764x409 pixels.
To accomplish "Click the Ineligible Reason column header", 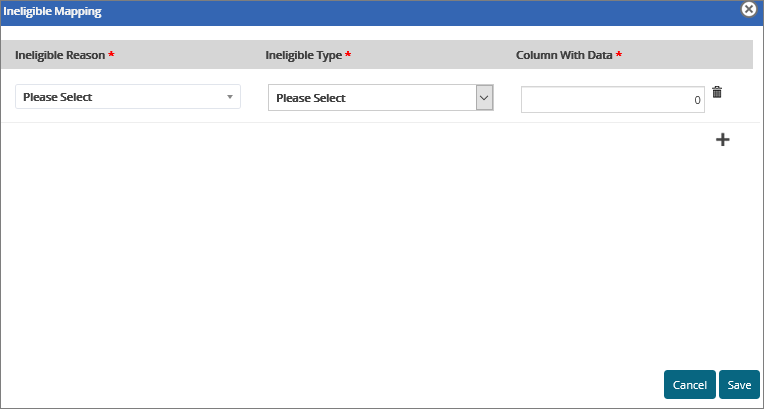I will point(60,55).
